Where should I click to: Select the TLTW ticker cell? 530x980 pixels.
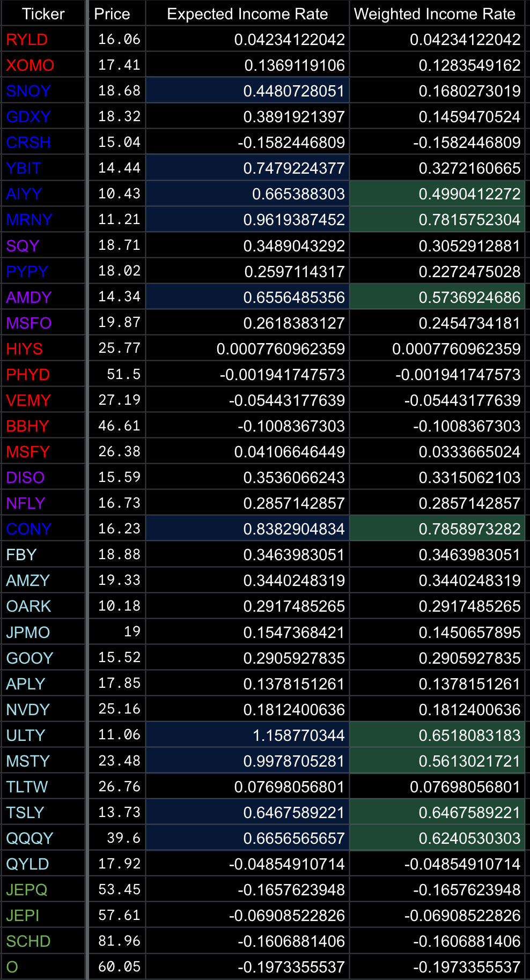click(x=43, y=786)
